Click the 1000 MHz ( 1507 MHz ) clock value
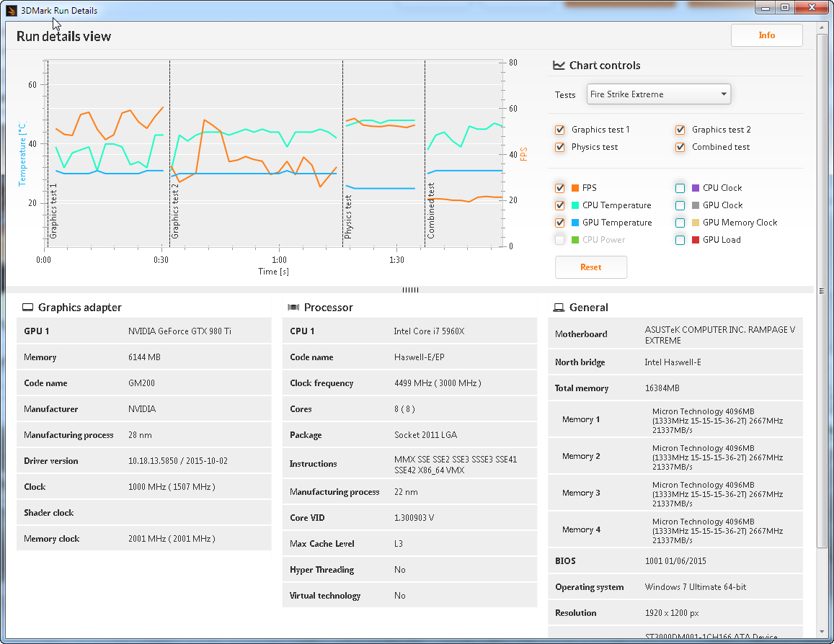Screen dimensions: 834x644 point(172,487)
